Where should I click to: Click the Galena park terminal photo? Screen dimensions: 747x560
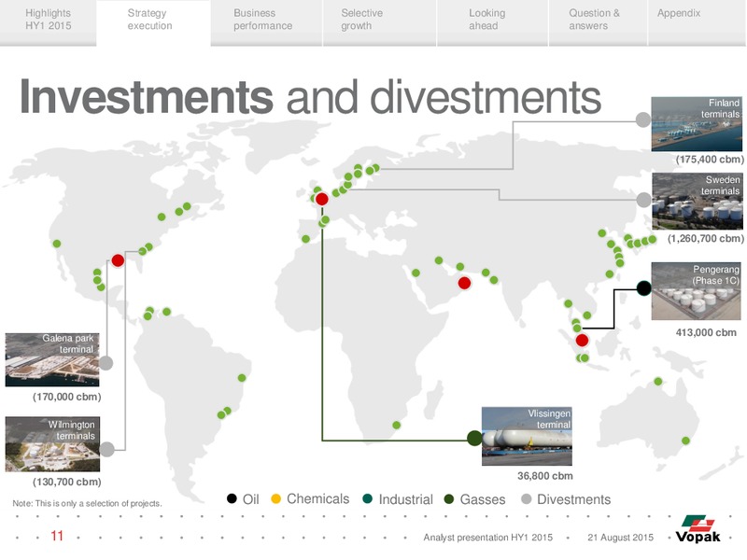pyautogui.click(x=52, y=359)
